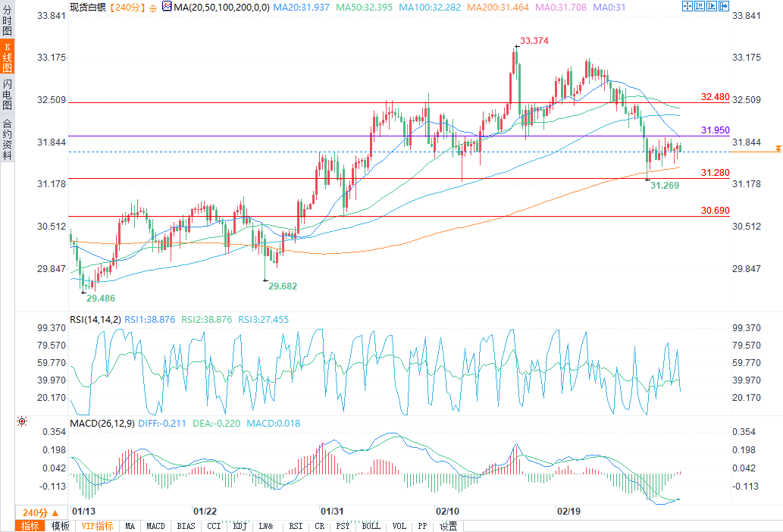783x532 pixels.
Task: Click the red sun icon left of MACD panel
Action: coord(21,421)
